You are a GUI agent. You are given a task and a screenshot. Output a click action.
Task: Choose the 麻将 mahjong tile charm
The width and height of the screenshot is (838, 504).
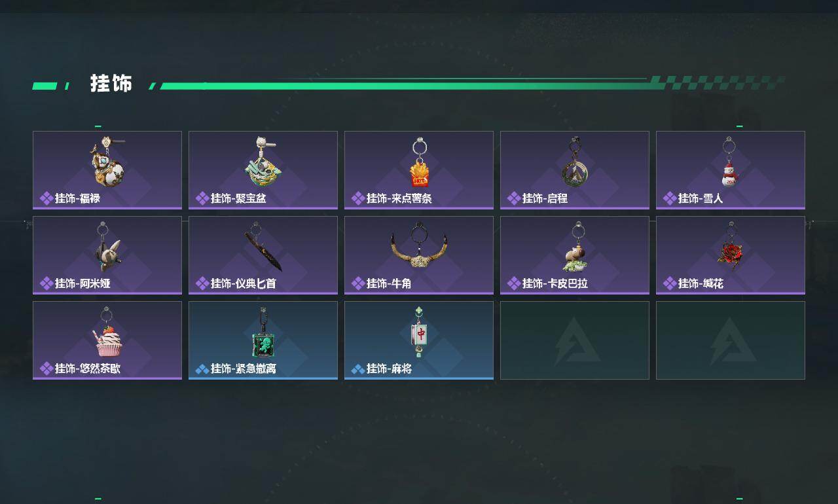click(419, 333)
